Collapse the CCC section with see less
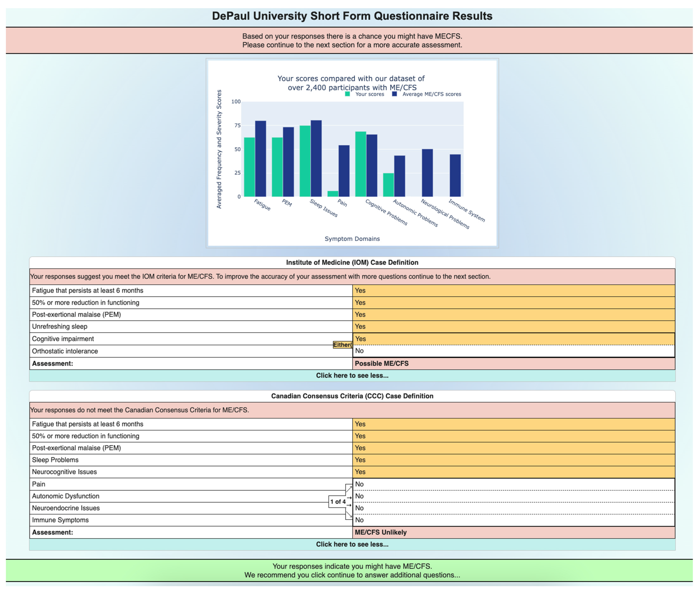700x591 pixels. [x=352, y=544]
